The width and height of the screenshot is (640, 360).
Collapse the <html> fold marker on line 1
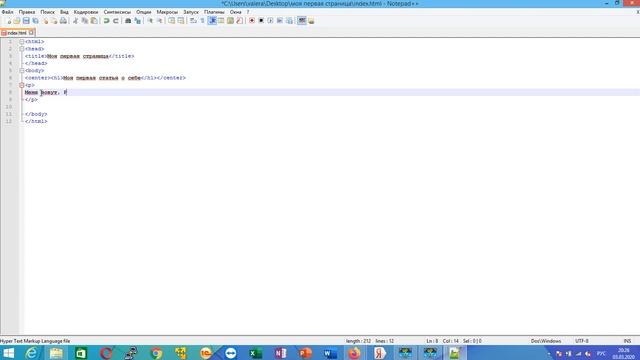tap(22, 42)
